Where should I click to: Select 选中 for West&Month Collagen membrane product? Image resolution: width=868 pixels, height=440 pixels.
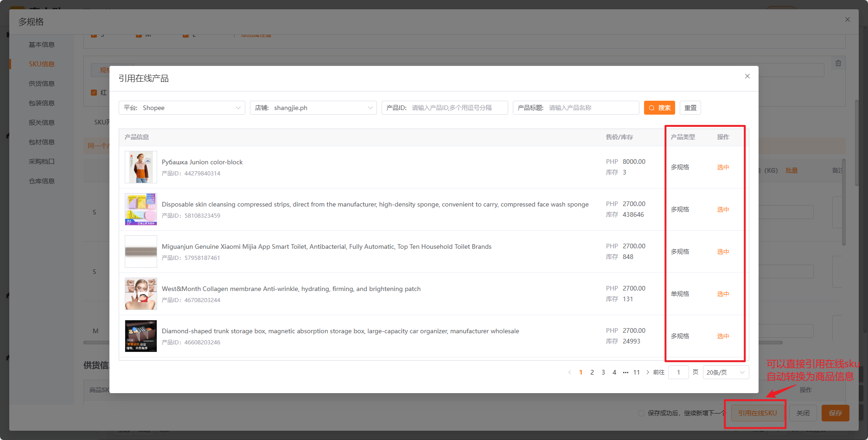click(723, 294)
